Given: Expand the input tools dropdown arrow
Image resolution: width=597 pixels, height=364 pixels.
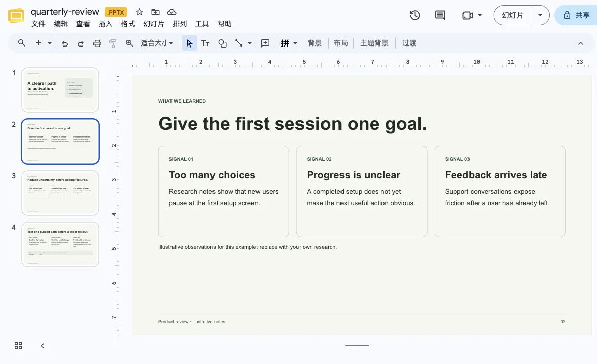Looking at the screenshot, I should [x=295, y=43].
